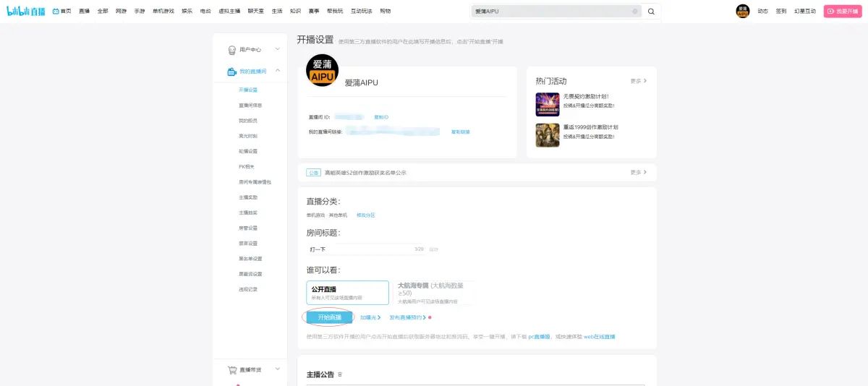
Task: Open the user avatar in top bar
Action: point(743,11)
